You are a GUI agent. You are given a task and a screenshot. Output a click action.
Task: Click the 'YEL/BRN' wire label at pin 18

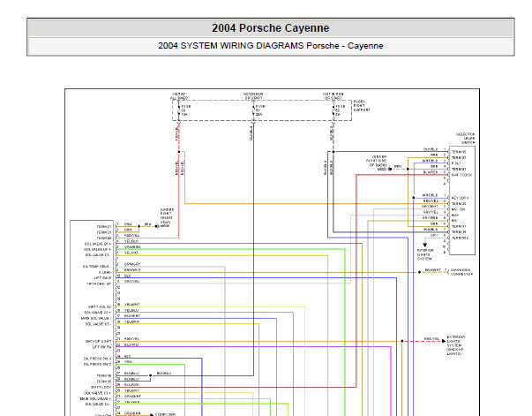pyautogui.click(x=131, y=321)
